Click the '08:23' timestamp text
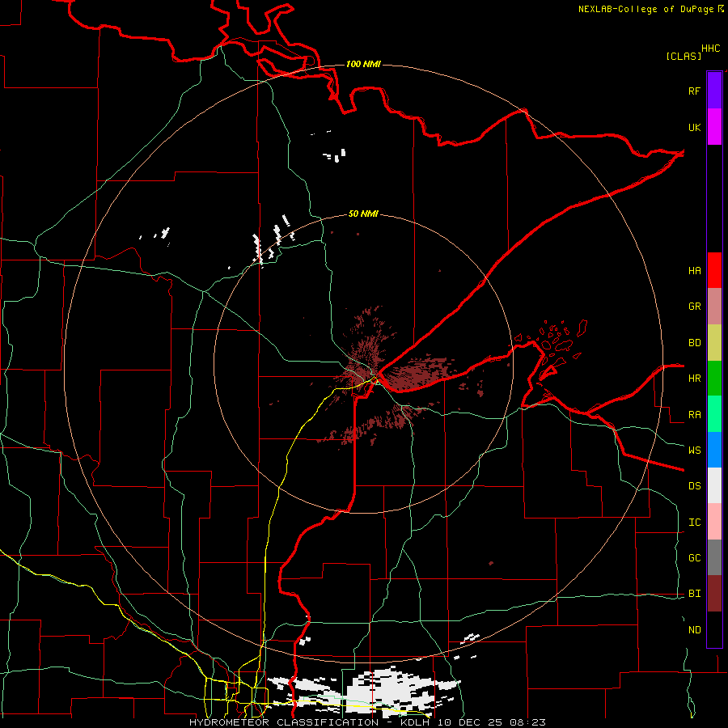Image resolution: width=728 pixels, height=728 pixels. click(527, 722)
